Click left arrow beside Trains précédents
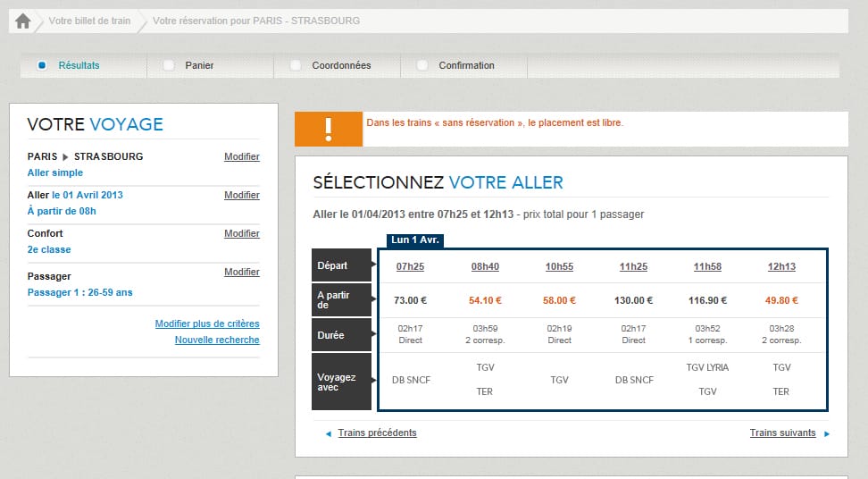This screenshot has width=868, height=479. (x=329, y=433)
